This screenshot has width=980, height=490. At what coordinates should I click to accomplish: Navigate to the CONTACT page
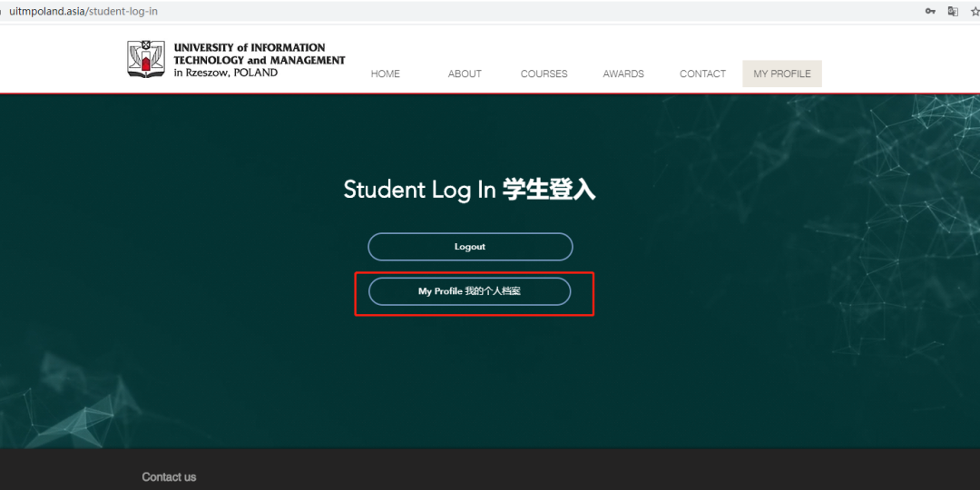702,73
